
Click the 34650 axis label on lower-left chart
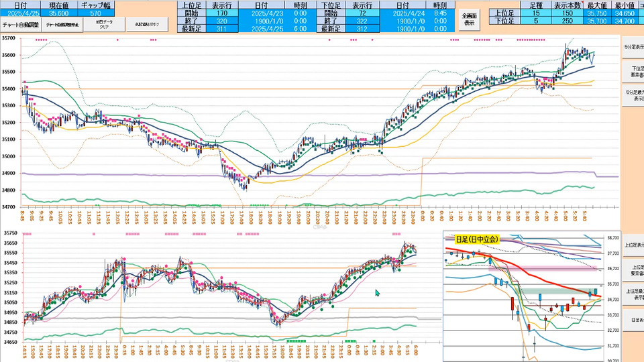[x=9, y=343]
